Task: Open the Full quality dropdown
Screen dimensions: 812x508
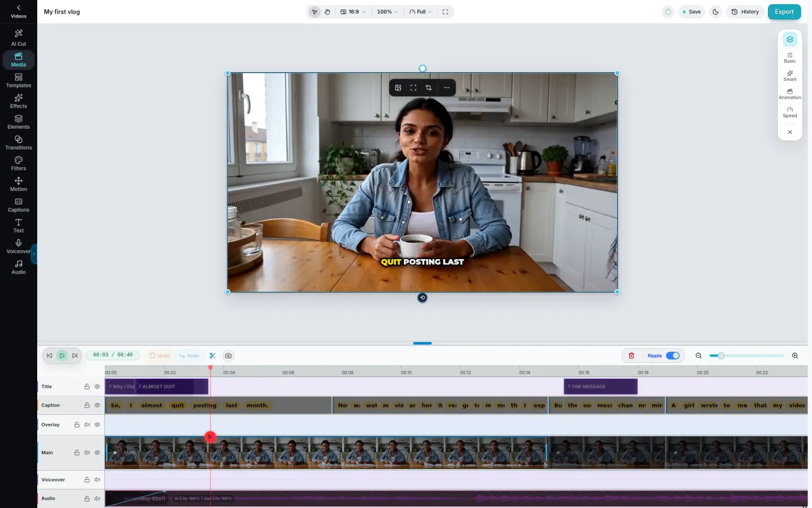Action: tap(421, 12)
